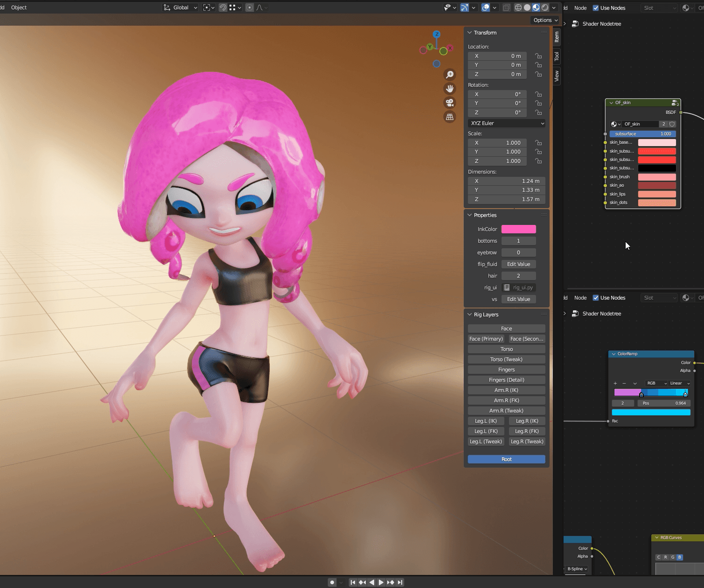704x588 pixels.
Task: Click the hair property value field
Action: point(519,276)
